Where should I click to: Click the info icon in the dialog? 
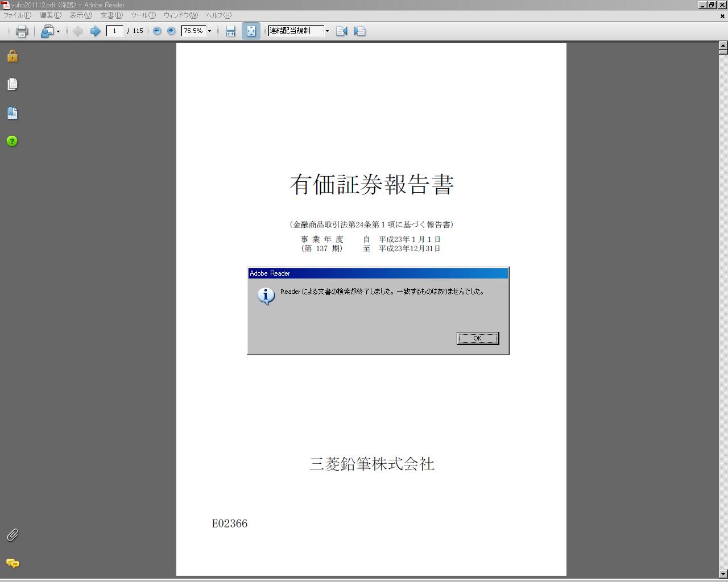(266, 296)
